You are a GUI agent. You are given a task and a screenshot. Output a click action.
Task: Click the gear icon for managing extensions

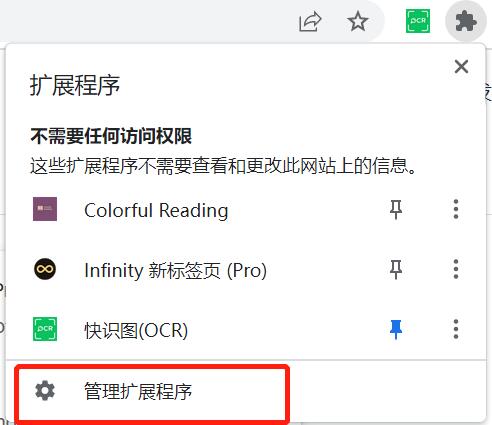click(45, 390)
